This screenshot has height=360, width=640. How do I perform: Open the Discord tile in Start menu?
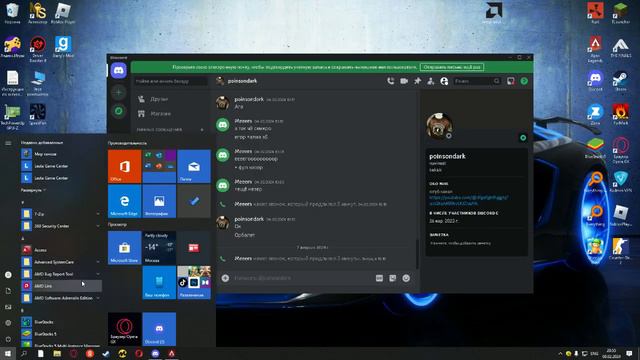(x=159, y=329)
